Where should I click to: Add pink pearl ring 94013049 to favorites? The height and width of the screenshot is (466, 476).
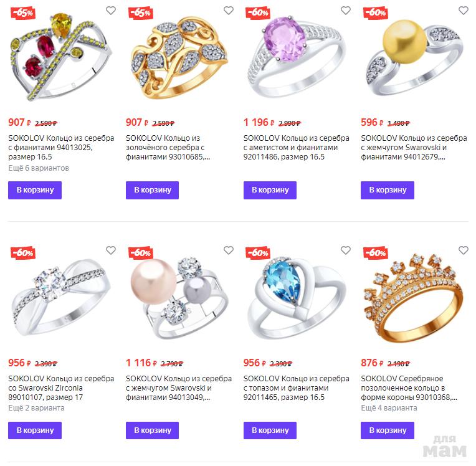pyautogui.click(x=229, y=250)
